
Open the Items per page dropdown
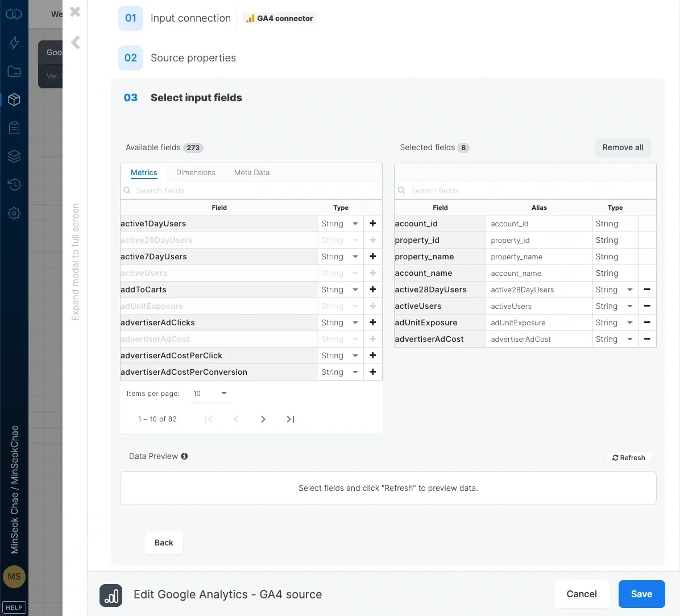[x=210, y=393]
